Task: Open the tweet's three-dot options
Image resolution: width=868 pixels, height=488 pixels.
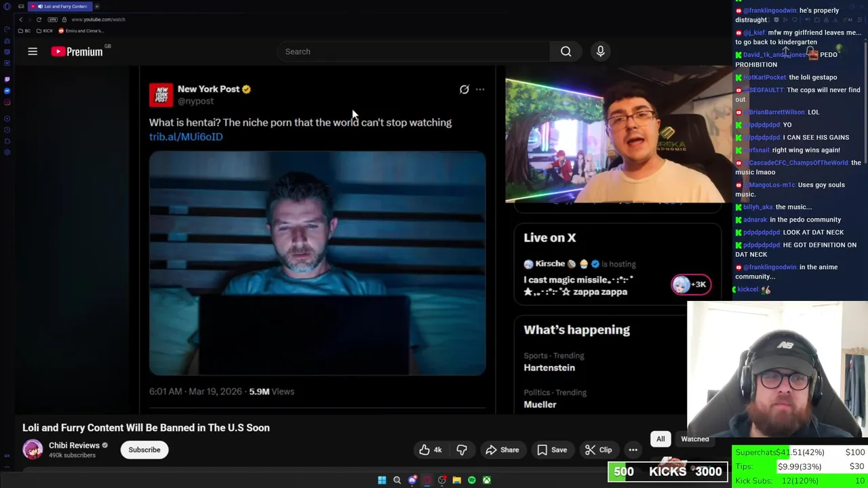Action: pos(480,89)
